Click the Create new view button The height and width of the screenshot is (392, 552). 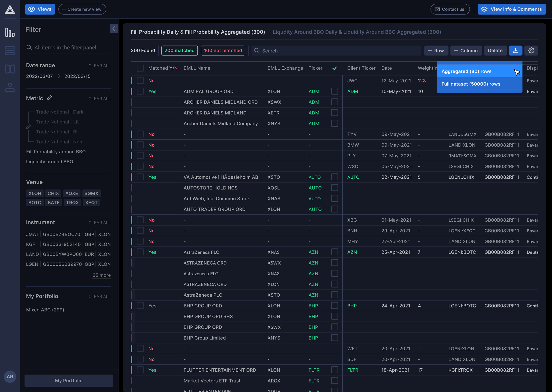[82, 9]
